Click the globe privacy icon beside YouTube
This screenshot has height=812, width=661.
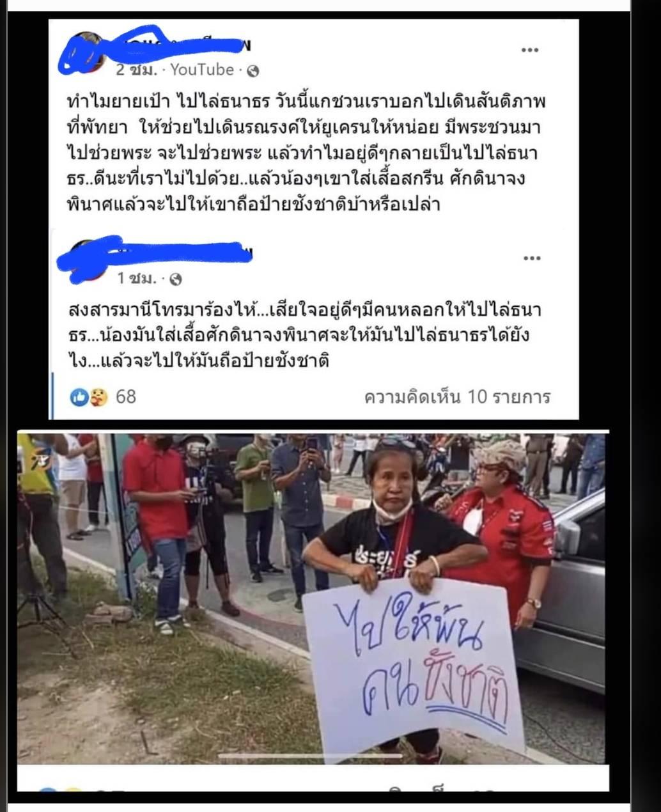(252, 72)
